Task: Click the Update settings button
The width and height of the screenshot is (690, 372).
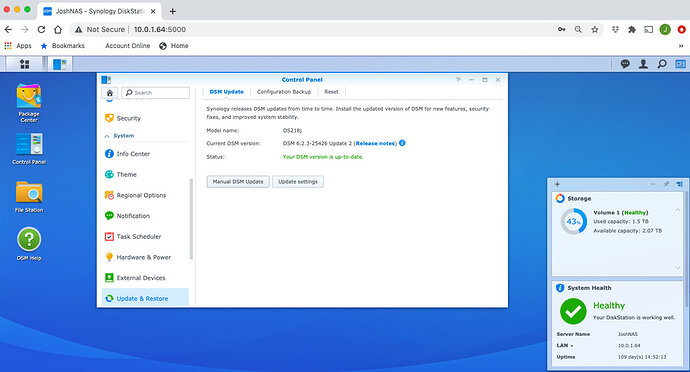Action: [x=298, y=181]
